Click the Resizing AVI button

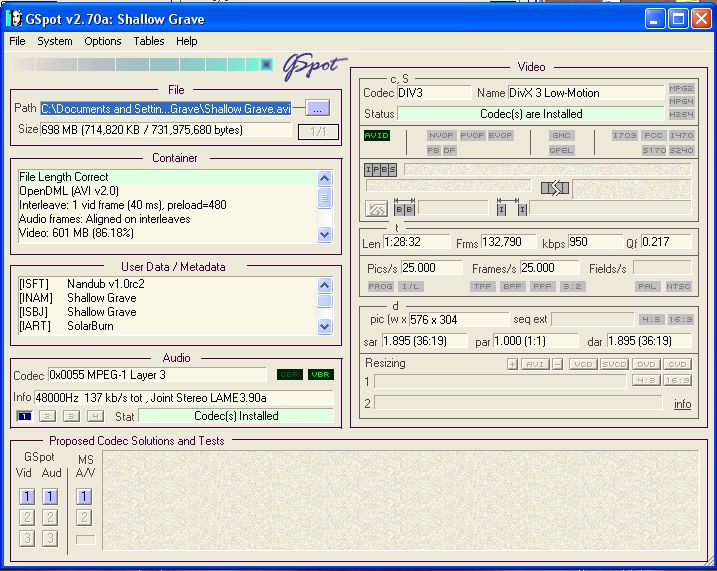pyautogui.click(x=535, y=364)
